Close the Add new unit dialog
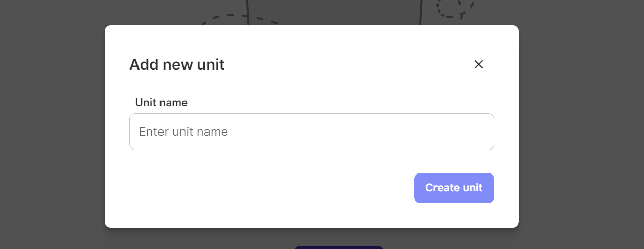 (x=478, y=64)
